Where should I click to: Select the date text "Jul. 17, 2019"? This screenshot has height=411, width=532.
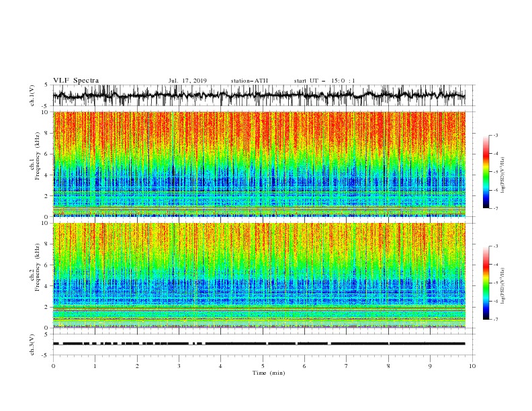coord(187,81)
